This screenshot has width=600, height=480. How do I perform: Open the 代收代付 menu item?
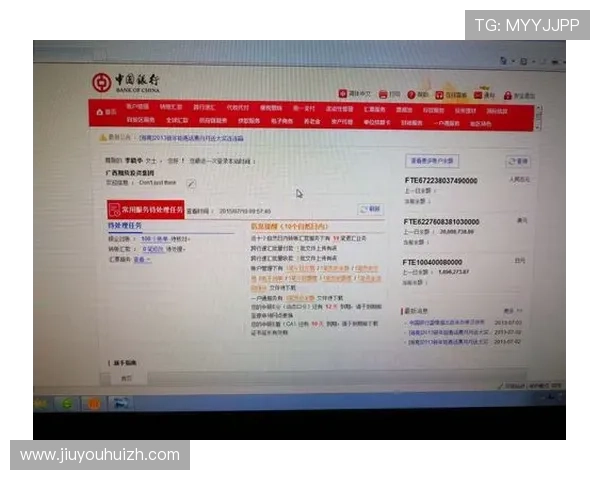click(238, 108)
